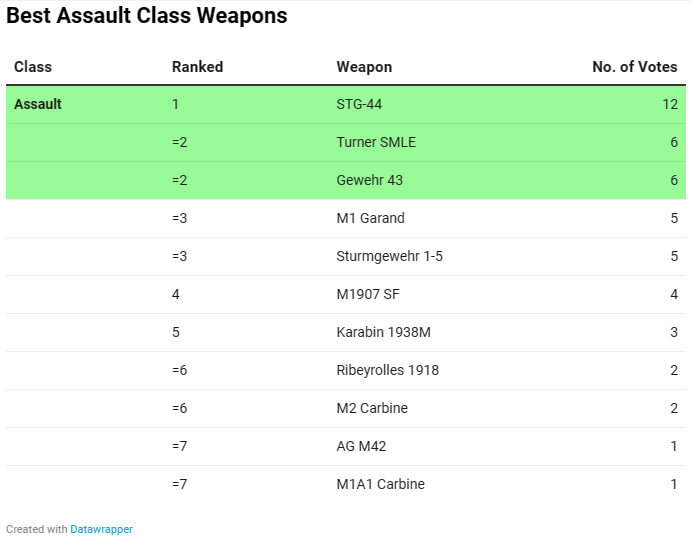Select the STG-44 weapon cell

361,104
